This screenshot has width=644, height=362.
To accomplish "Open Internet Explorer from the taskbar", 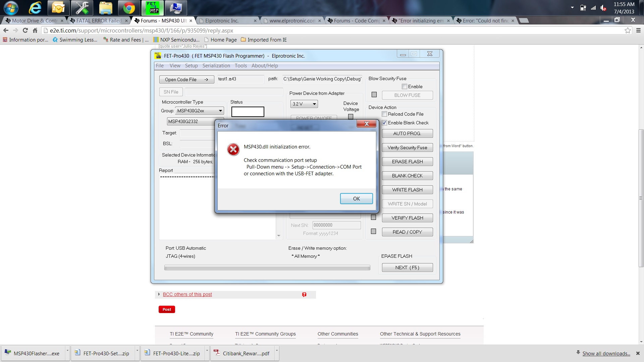I will 35,8.
